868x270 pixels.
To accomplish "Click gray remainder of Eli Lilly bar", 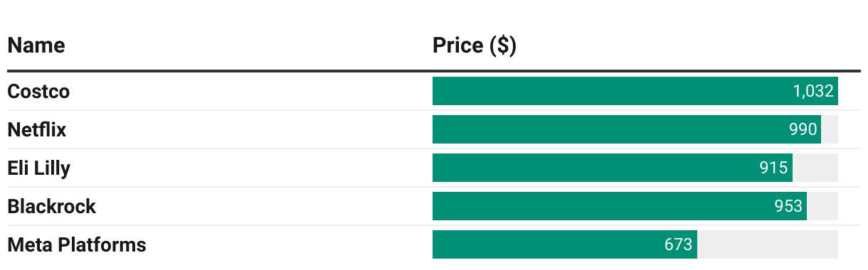I will point(815,168).
